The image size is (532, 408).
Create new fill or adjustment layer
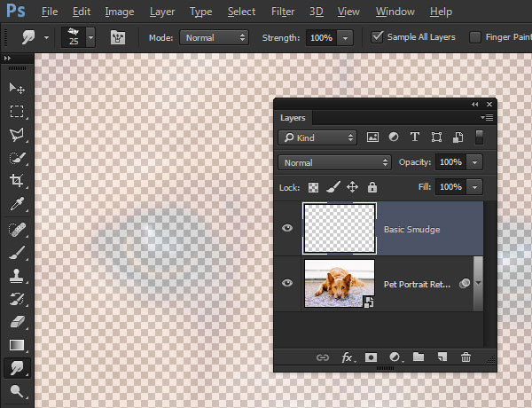(395, 357)
